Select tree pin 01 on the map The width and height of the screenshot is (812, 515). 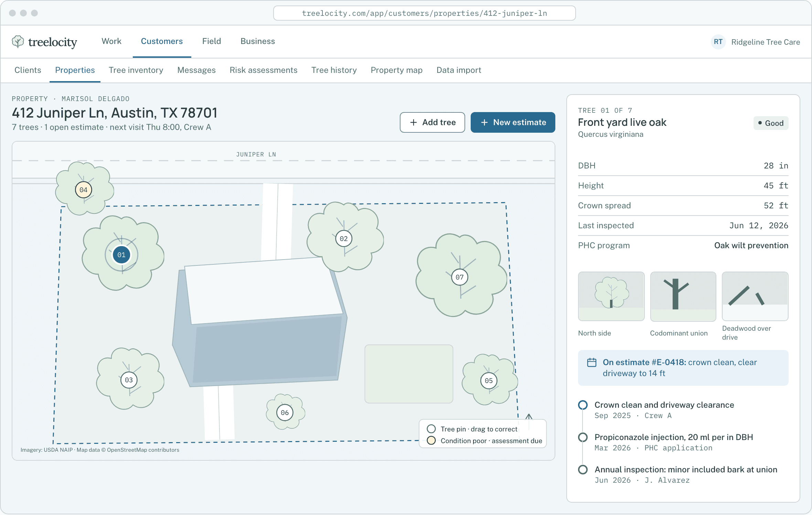click(x=121, y=255)
